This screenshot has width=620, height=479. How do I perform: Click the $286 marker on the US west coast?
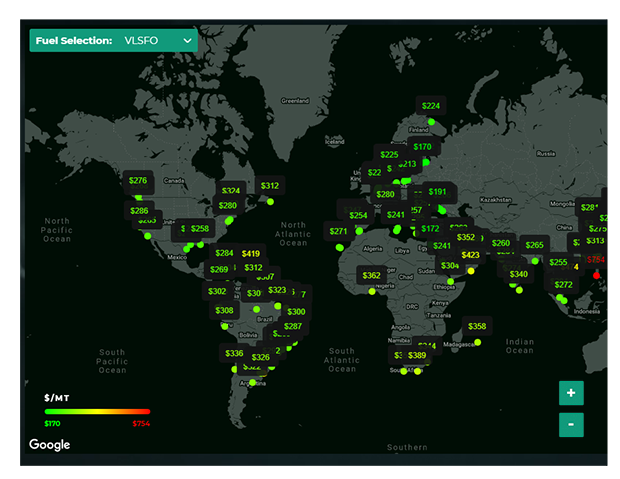click(x=139, y=211)
